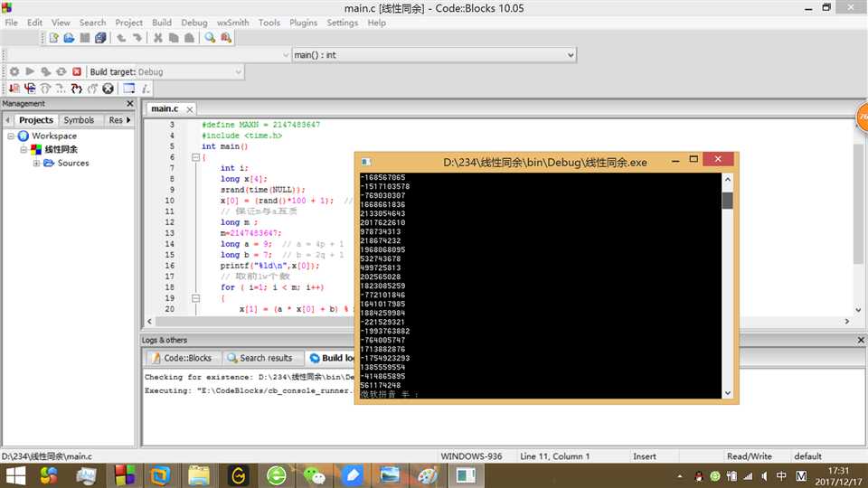The width and height of the screenshot is (868, 488).
Task: Open WeChat from the taskbar
Action: (x=315, y=475)
